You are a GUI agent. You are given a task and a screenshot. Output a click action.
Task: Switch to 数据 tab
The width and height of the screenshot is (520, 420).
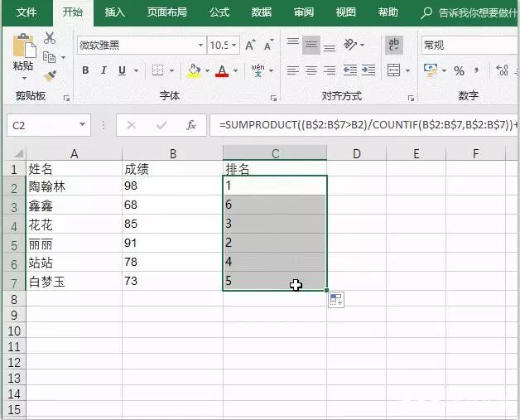point(262,12)
